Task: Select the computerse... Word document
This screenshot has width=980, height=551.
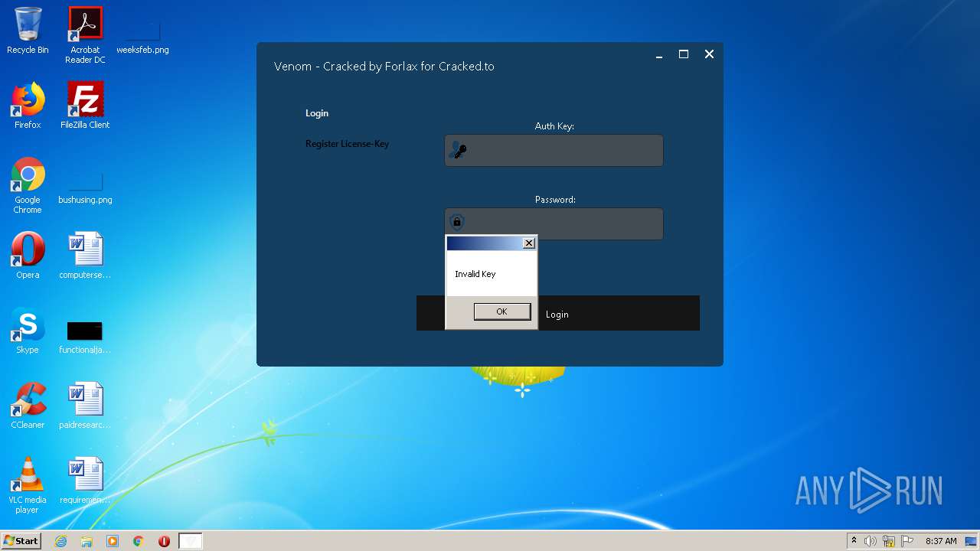Action: tap(85, 256)
